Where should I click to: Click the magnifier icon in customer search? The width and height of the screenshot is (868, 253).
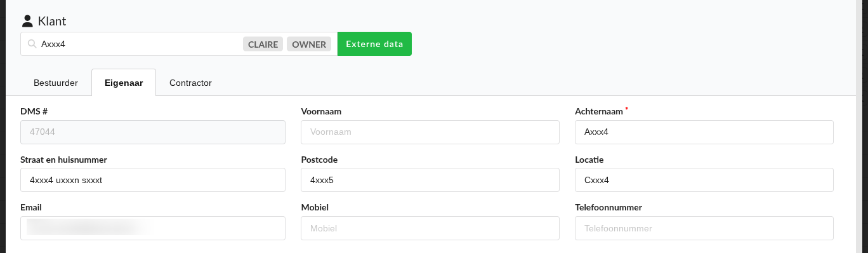[31, 44]
